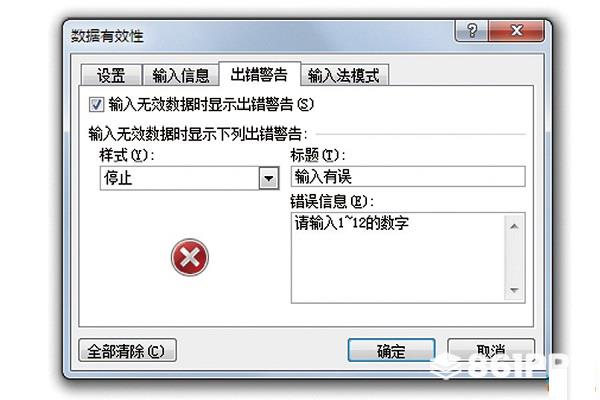Click the 输入无效数据时显示出错警告(S) checkbox label
Image resolution: width=600 pixels, height=400 pixels.
(x=211, y=104)
